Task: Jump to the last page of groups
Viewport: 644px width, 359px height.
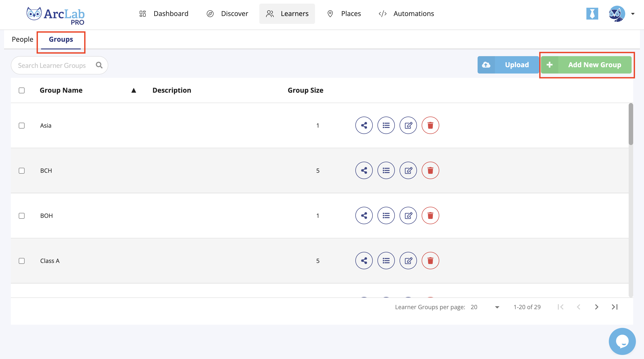Action: (615, 307)
